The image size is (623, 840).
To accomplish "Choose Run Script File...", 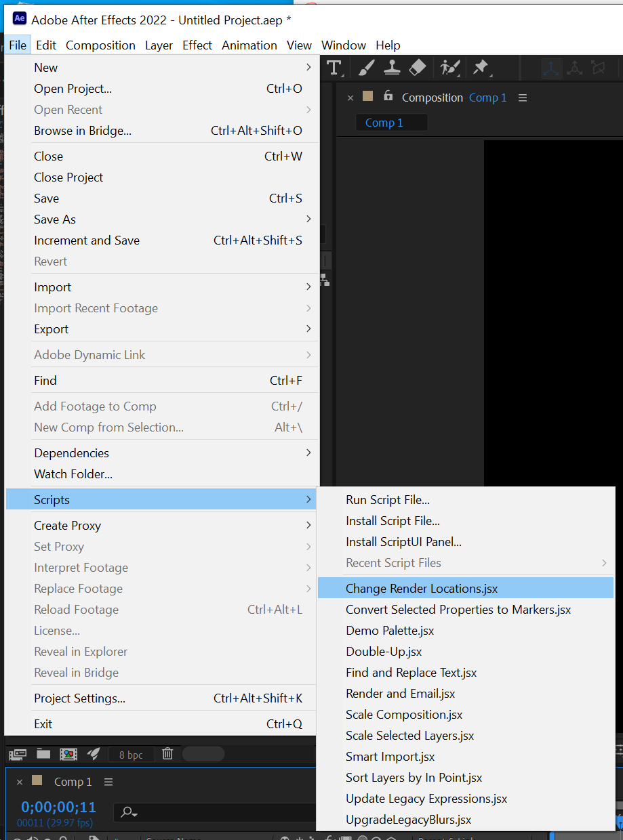I will pos(466,500).
